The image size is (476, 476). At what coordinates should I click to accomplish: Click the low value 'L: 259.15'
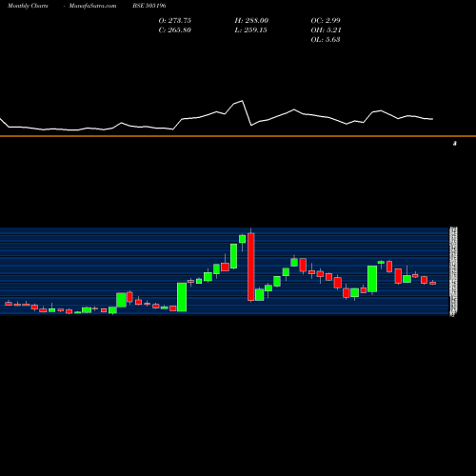coord(250,30)
